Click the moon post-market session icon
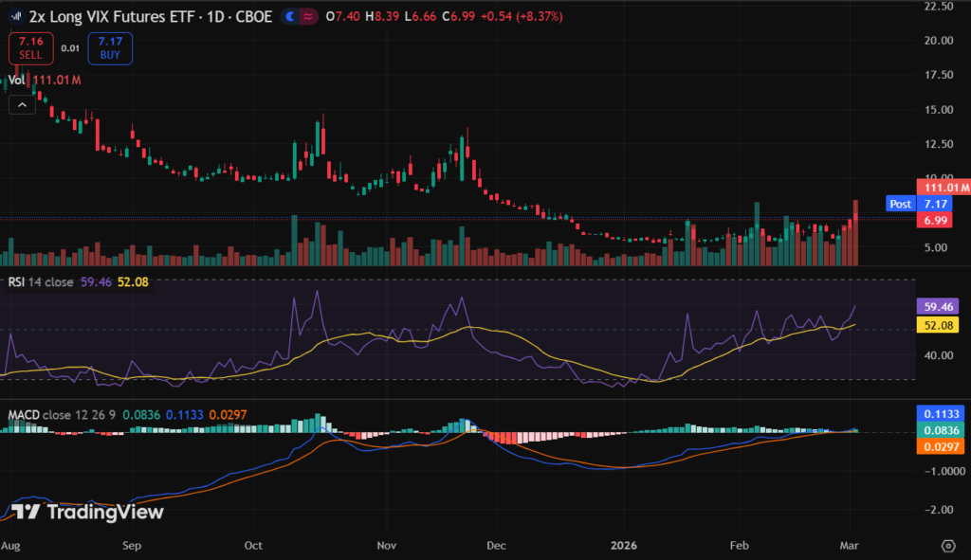 pos(291,17)
